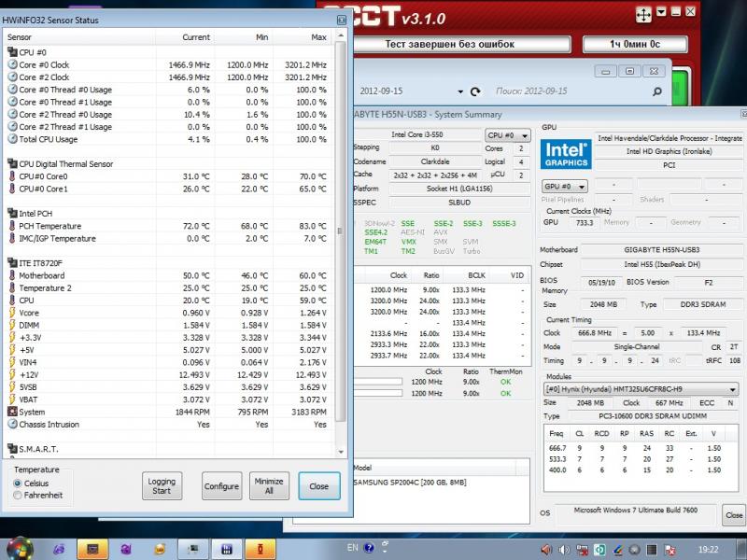The width and height of the screenshot is (747, 560).
Task: Select the 'DIMM' voltage row
Action: click(167, 325)
